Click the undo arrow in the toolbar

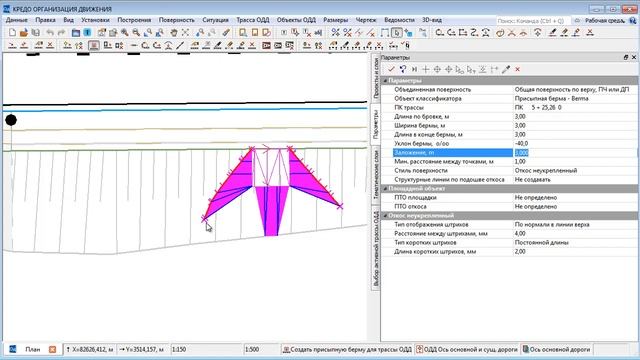tap(50, 33)
